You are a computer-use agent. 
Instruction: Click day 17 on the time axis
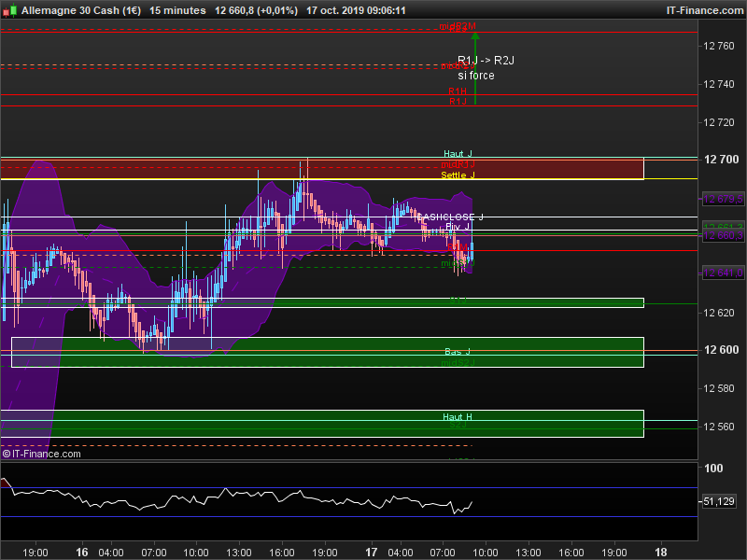[x=371, y=552]
